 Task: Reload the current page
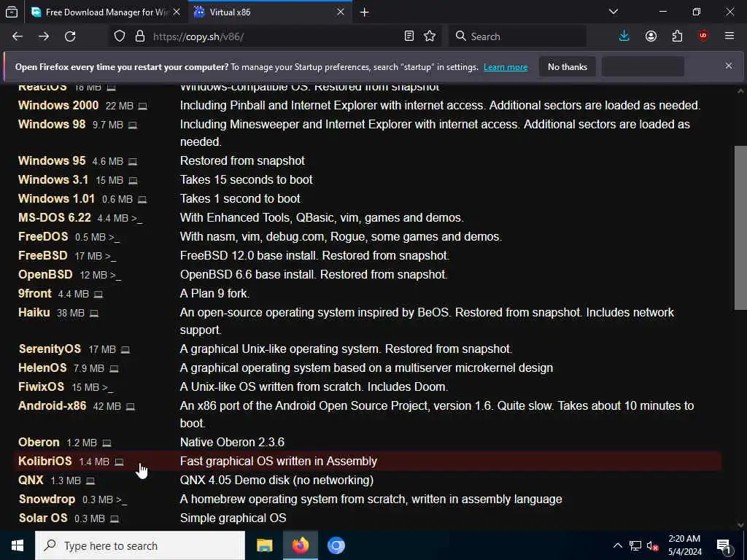point(70,36)
